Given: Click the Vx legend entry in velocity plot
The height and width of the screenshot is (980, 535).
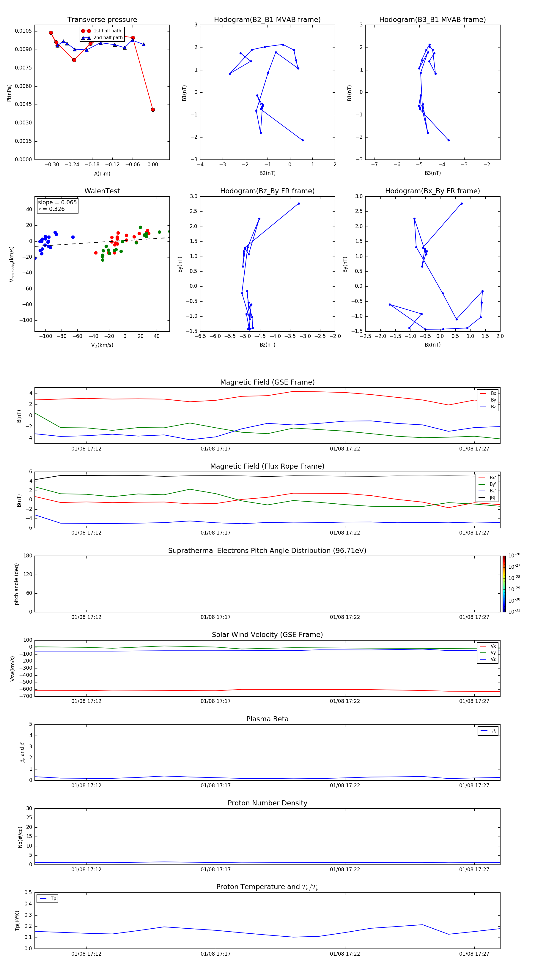Looking at the screenshot, I should (488, 647).
